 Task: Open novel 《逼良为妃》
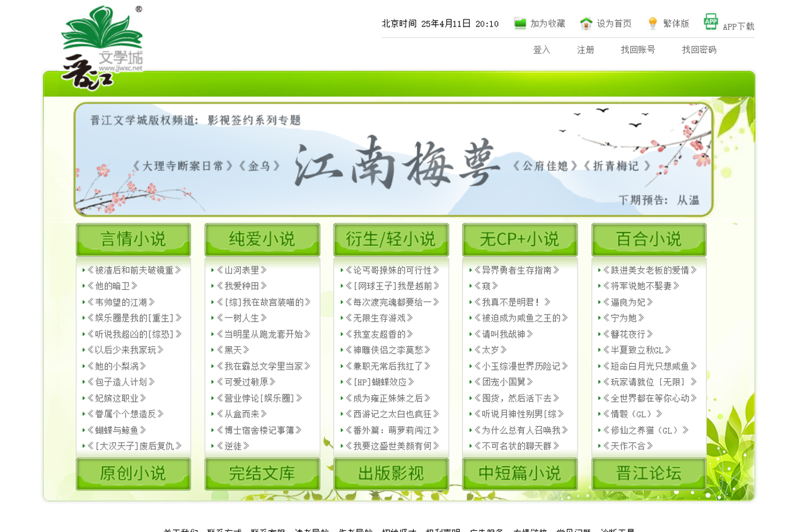pos(628,303)
